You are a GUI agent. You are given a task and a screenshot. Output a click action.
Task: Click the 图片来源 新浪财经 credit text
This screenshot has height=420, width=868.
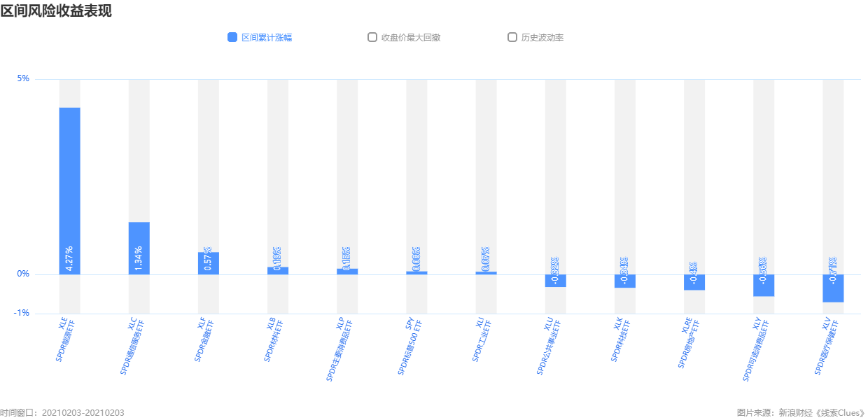802,413
